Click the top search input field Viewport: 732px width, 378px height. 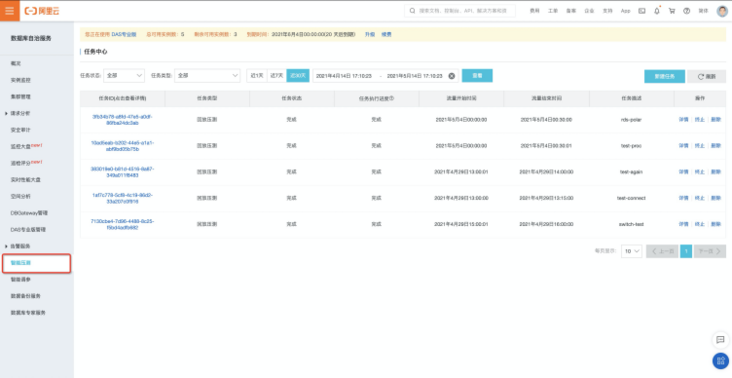[x=460, y=11]
